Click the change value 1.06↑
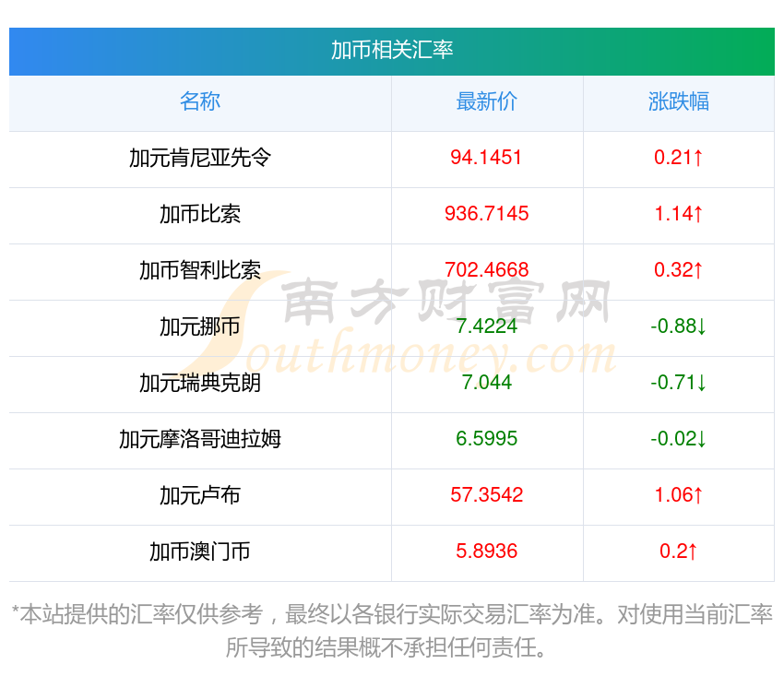784x676 pixels. click(x=679, y=495)
